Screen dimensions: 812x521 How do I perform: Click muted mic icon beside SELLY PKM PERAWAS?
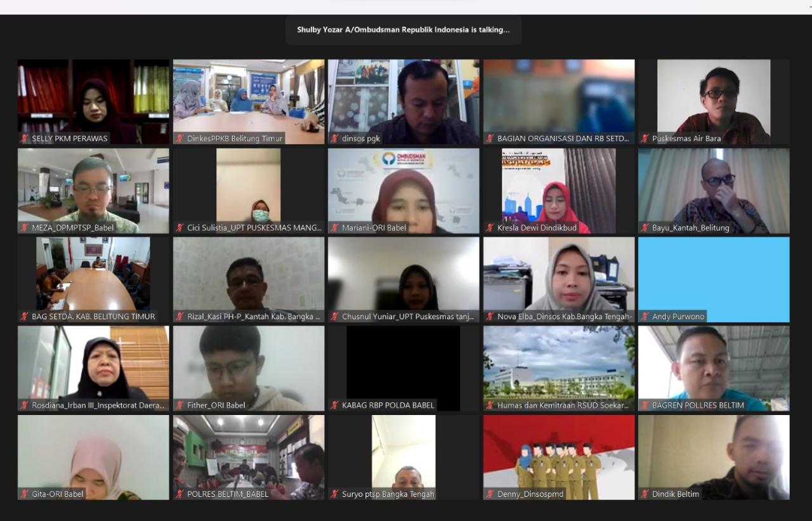point(25,138)
